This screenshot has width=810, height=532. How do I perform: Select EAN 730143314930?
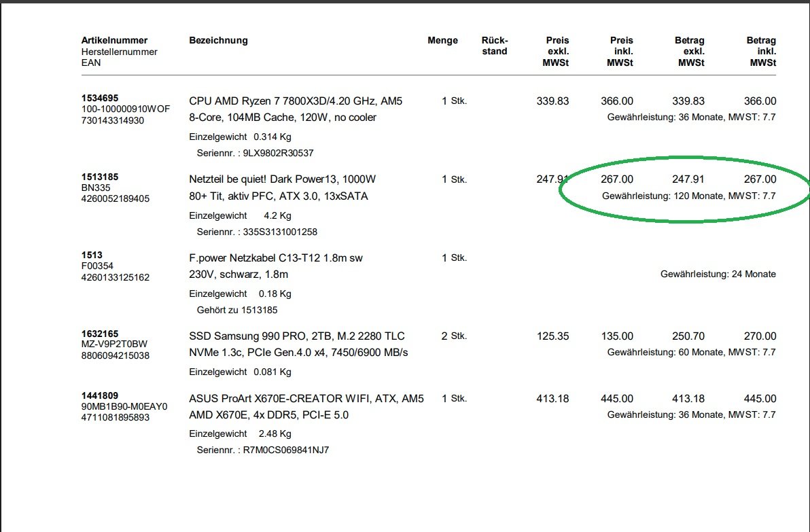tap(113, 120)
